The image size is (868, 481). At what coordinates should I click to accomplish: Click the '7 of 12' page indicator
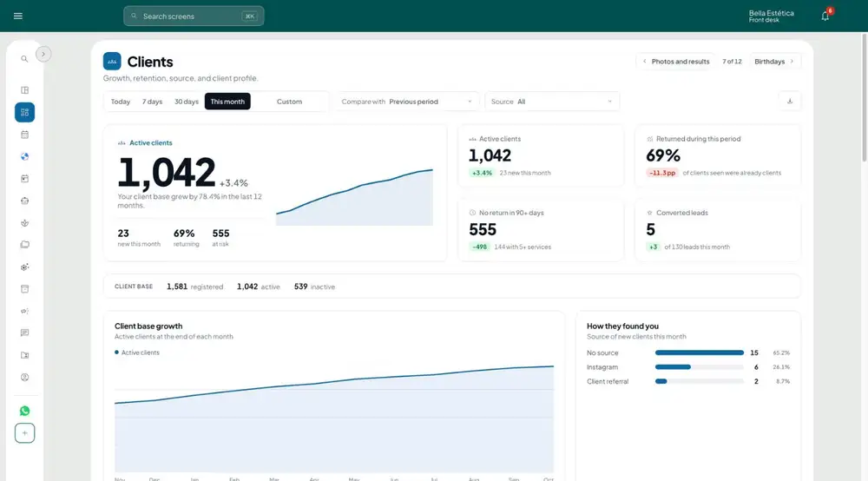pyautogui.click(x=732, y=62)
